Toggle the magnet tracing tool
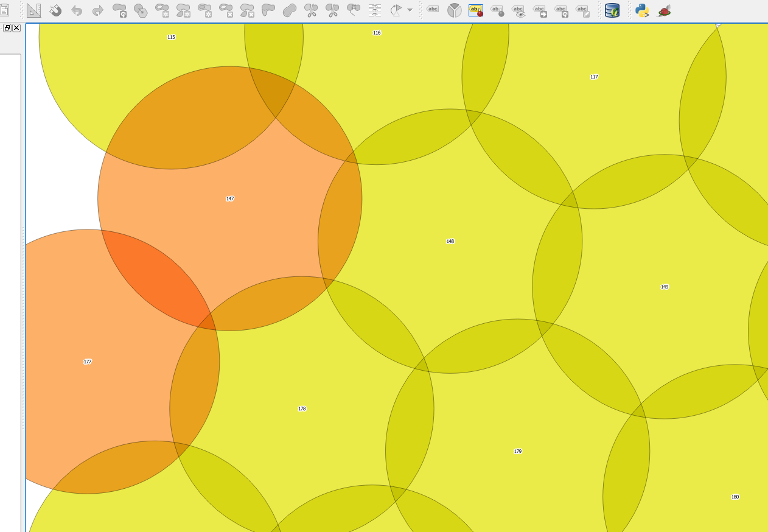The width and height of the screenshot is (768, 532). pos(55,10)
